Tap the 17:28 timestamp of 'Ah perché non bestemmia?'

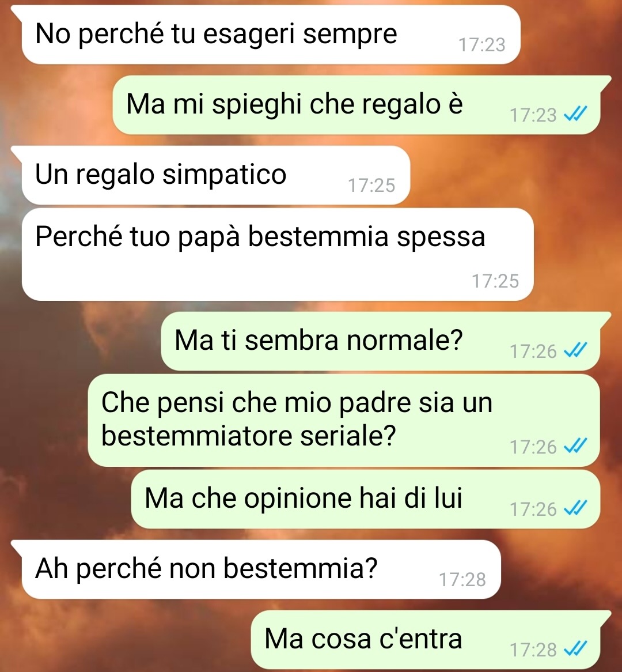coord(462,579)
